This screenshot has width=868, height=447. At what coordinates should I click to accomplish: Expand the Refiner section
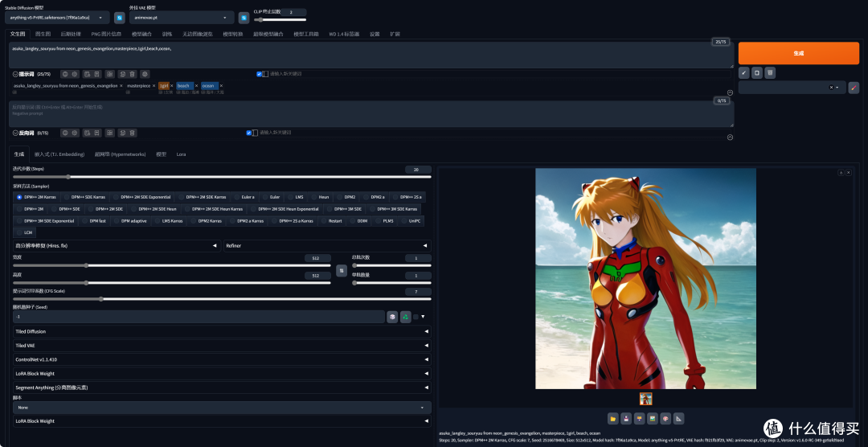(x=327, y=245)
